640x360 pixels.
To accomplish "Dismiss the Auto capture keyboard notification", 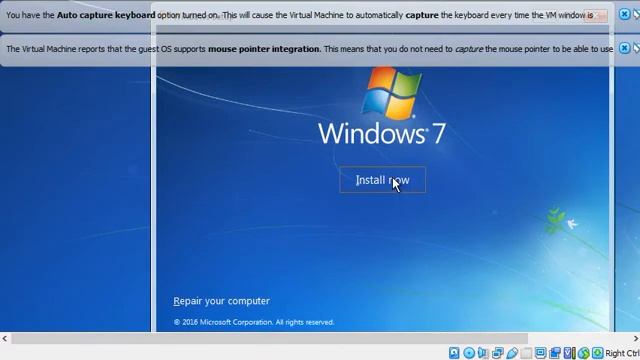I will click(624, 14).
